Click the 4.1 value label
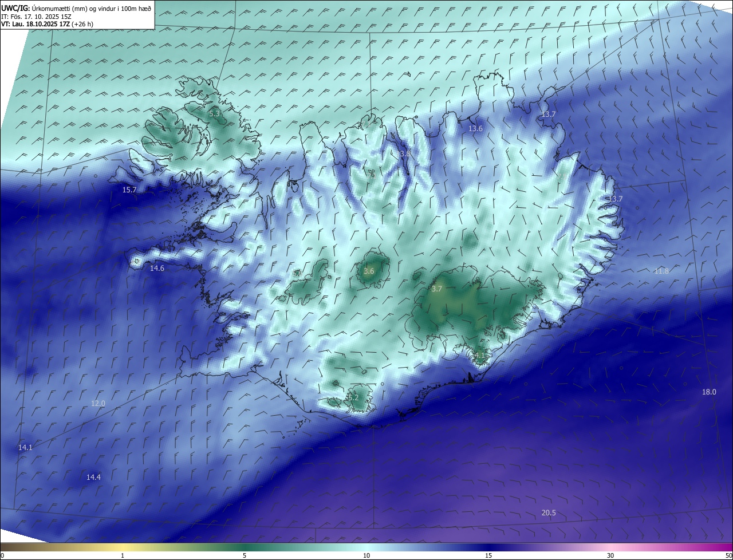 [479, 355]
